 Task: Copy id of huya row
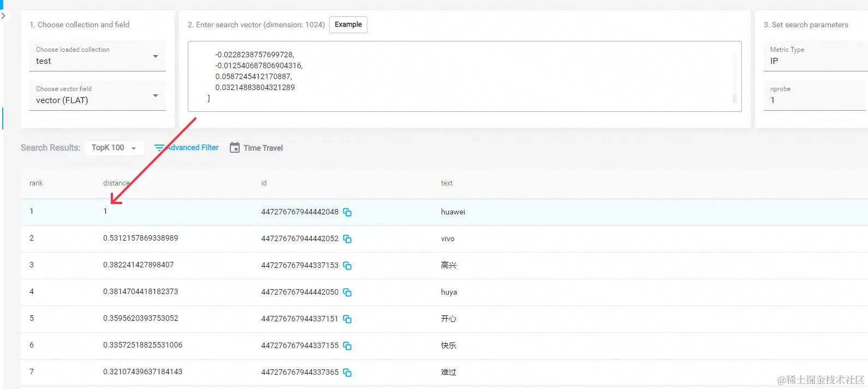(x=347, y=292)
